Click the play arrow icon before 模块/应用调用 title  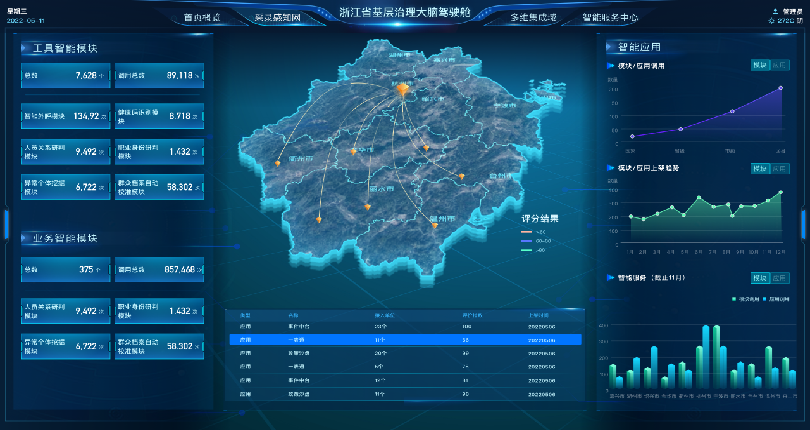point(612,66)
